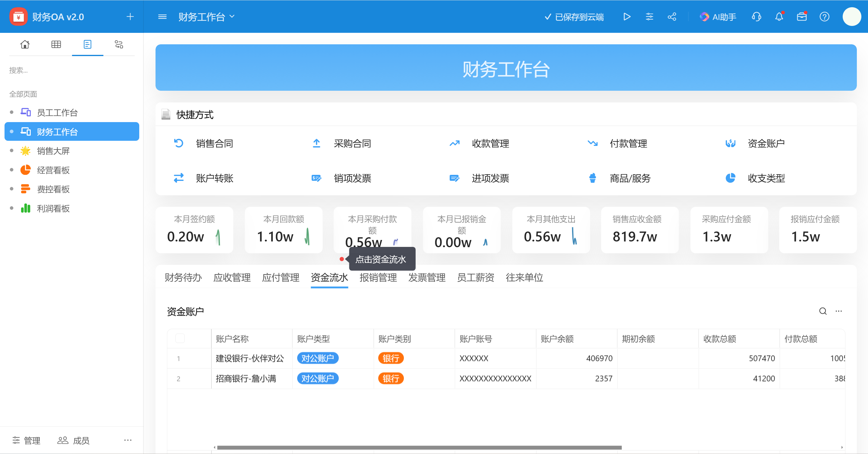Switch to 应付管理 tab
This screenshot has height=454, width=868.
[x=281, y=277]
